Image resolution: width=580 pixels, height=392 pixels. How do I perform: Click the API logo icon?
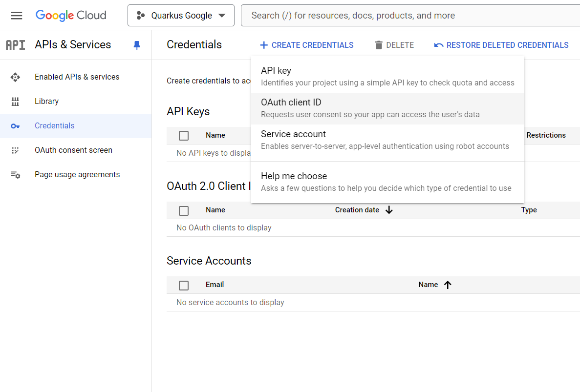16,45
